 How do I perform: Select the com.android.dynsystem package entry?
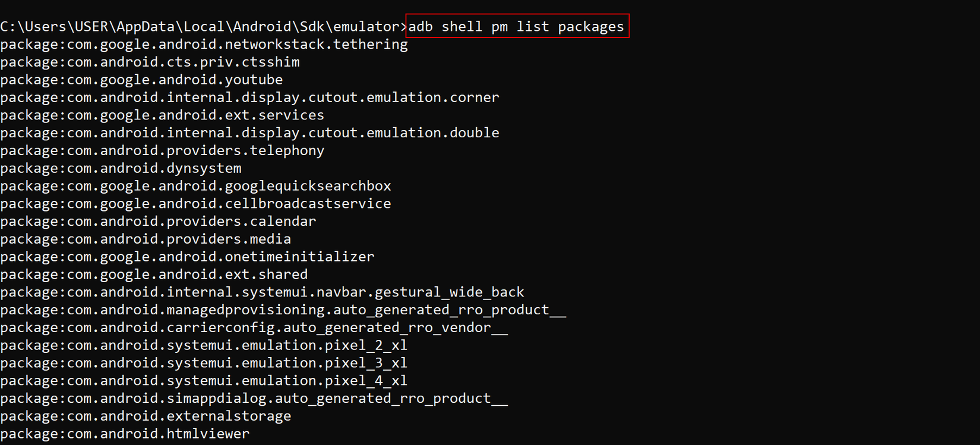click(x=121, y=168)
